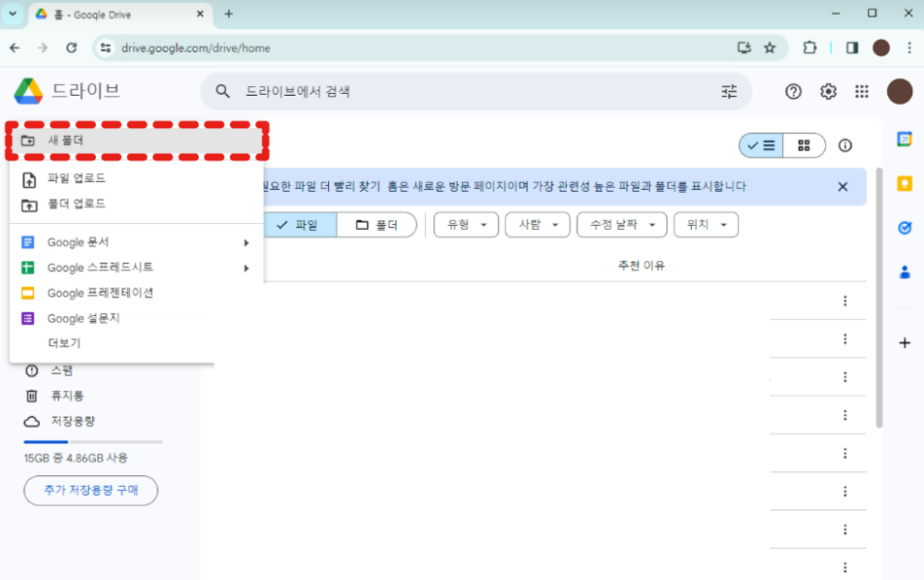Reload the current page
The width and height of the screenshot is (924, 580).
pos(71,48)
